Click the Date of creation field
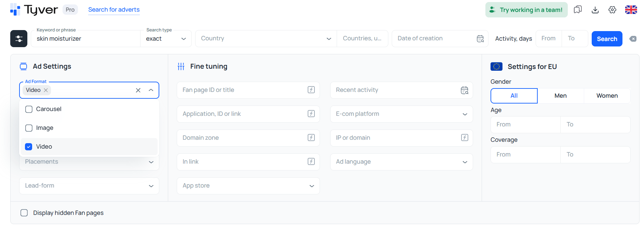 click(x=440, y=39)
